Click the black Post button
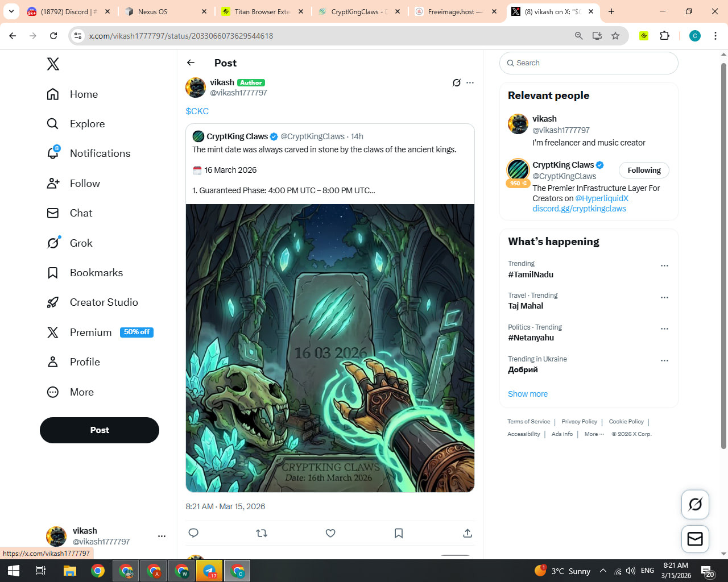 (x=100, y=430)
